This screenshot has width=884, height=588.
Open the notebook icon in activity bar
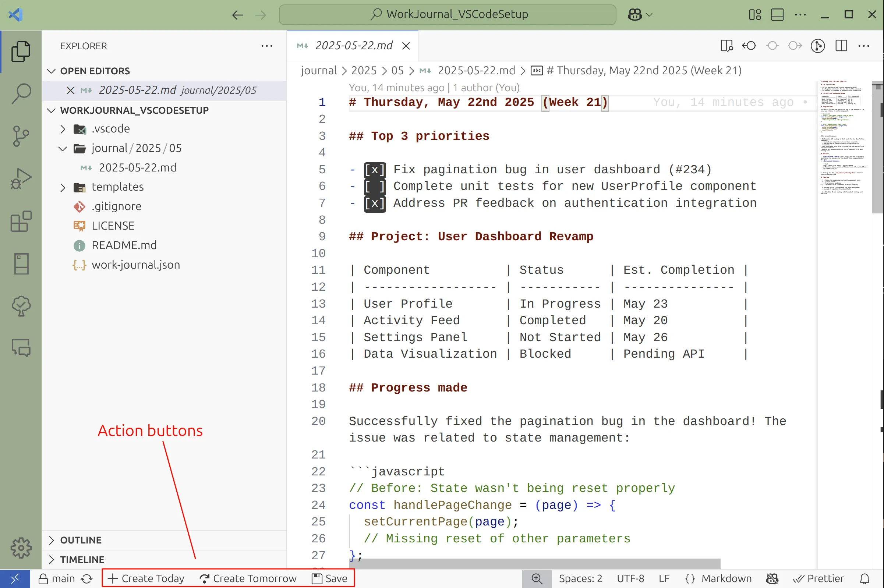pos(21,263)
